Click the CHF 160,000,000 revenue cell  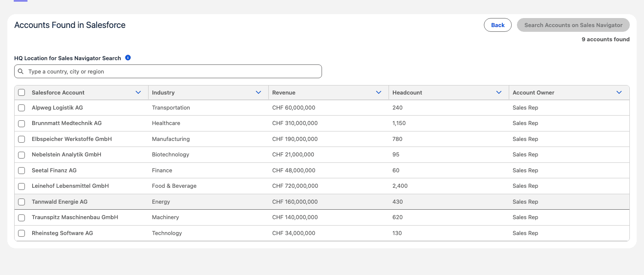(295, 202)
